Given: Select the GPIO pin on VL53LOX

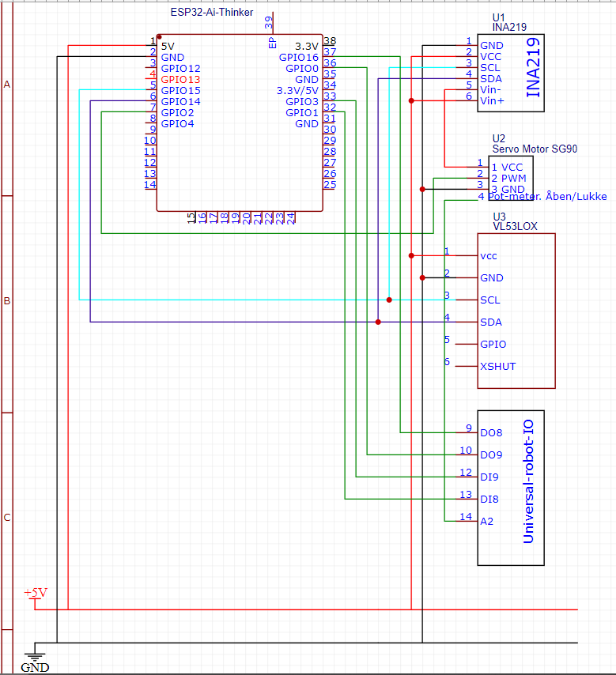Looking at the screenshot, I should [x=493, y=345].
